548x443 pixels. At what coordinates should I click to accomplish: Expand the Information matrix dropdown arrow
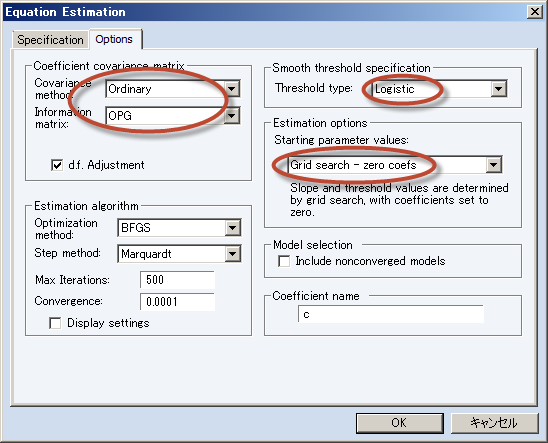232,115
